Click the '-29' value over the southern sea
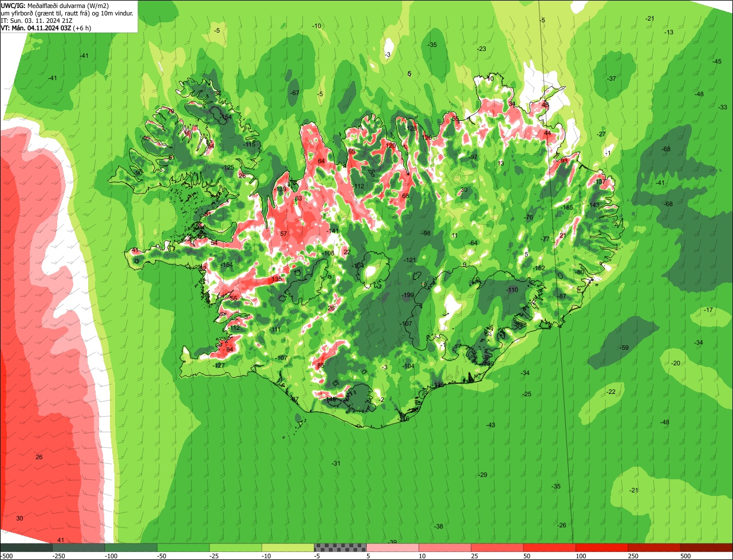This screenshot has height=560, width=733. pyautogui.click(x=483, y=475)
